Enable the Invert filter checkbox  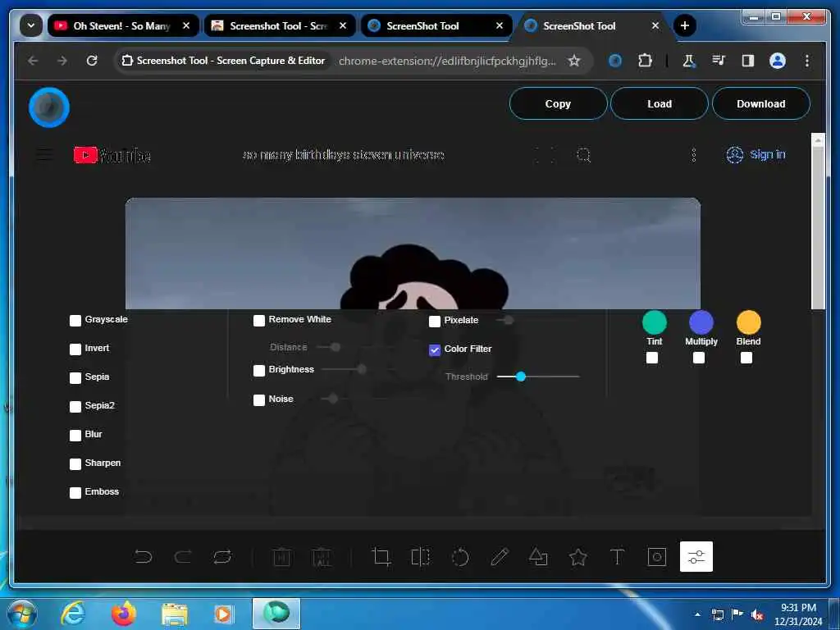coord(75,349)
